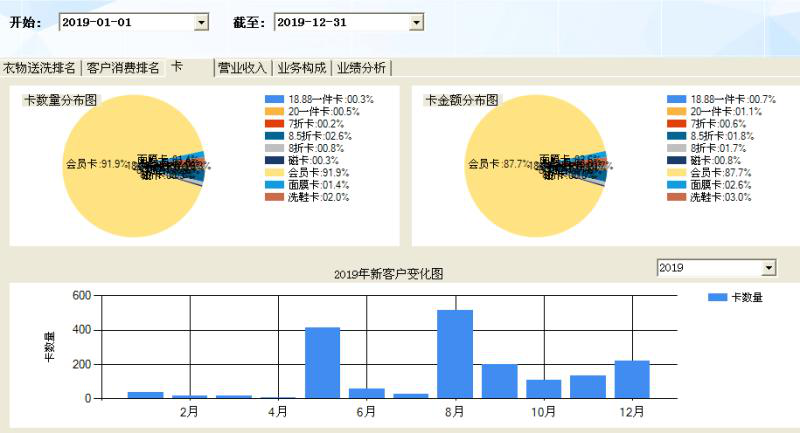The image size is (800, 433).
Task: Click the December bar in chart
Action: (x=632, y=379)
